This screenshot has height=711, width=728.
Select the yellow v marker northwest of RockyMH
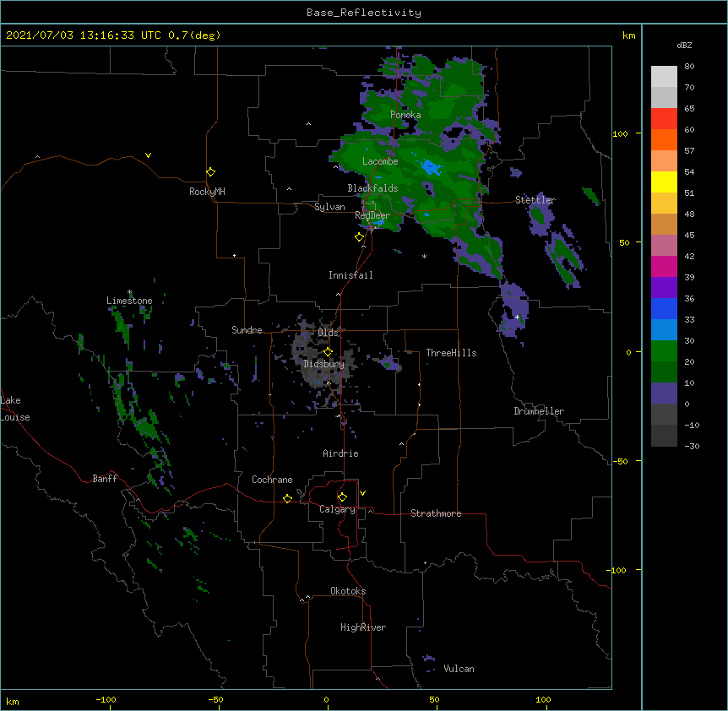tap(148, 155)
